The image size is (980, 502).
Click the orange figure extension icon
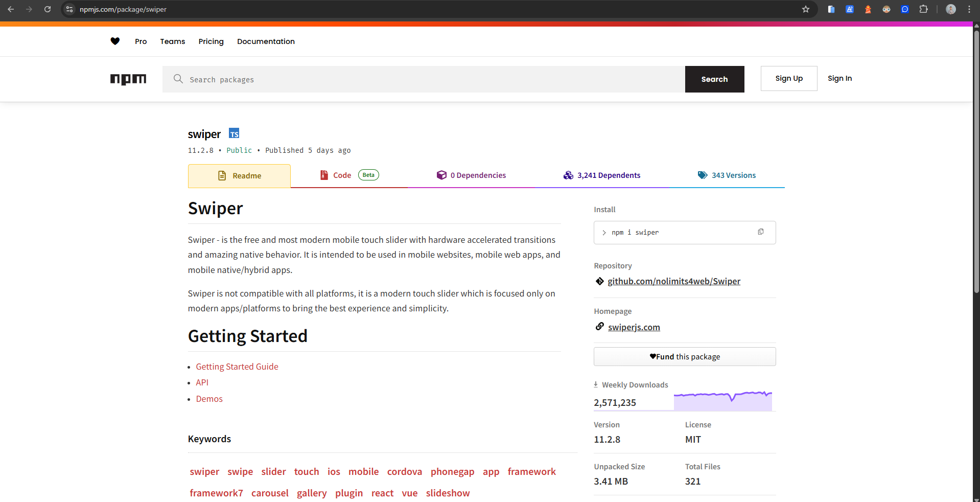coord(868,9)
